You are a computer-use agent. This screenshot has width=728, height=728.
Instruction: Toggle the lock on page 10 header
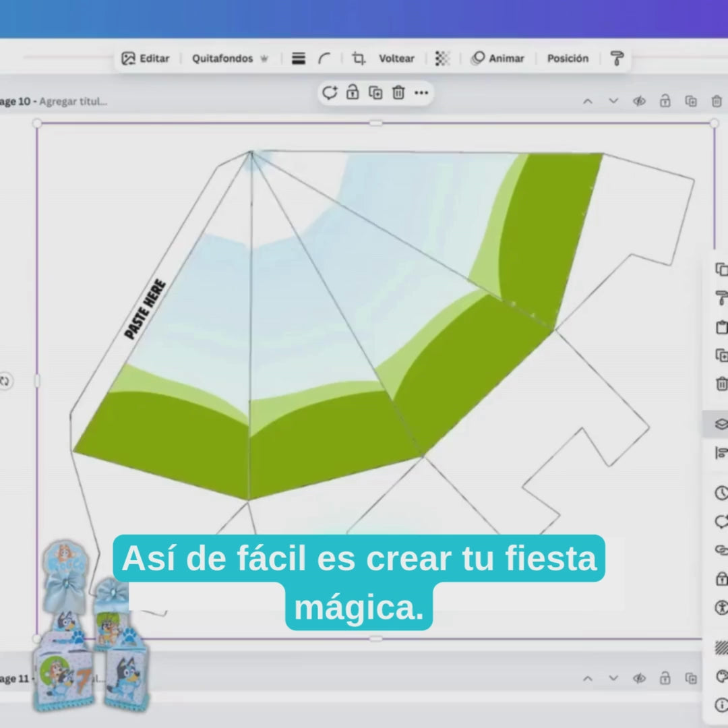(665, 101)
